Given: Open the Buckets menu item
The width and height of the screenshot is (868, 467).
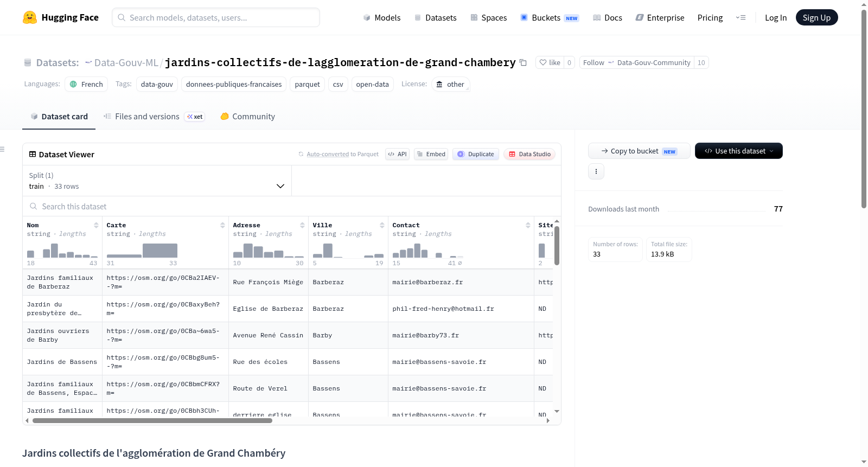Looking at the screenshot, I should click(x=550, y=17).
